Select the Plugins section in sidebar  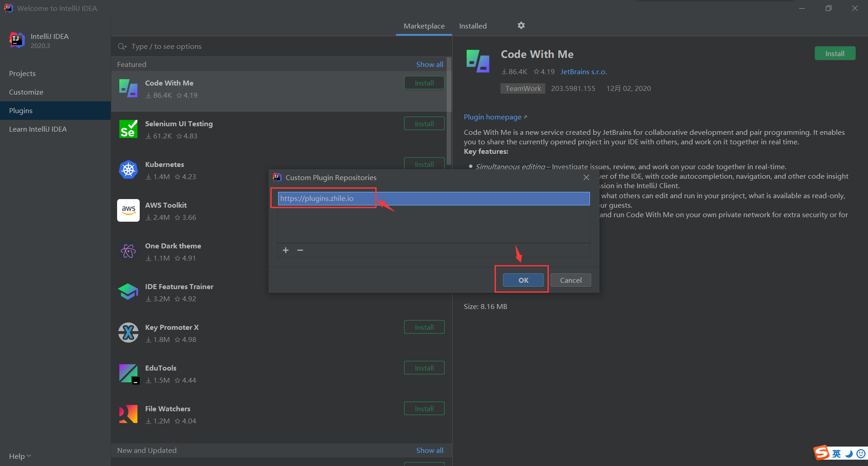pyautogui.click(x=55, y=110)
